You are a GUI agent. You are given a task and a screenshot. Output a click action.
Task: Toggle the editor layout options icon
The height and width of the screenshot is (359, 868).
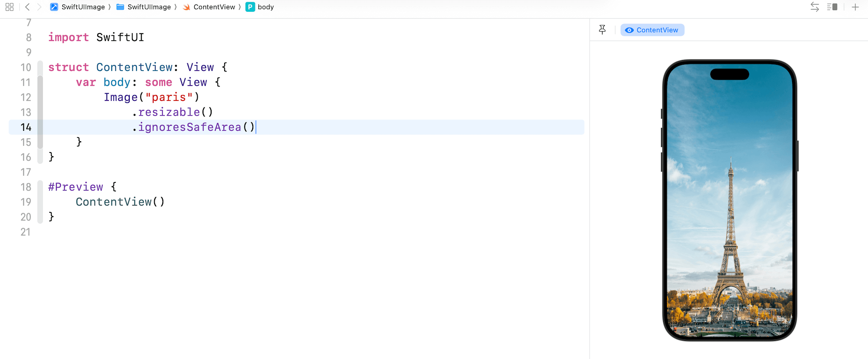[x=832, y=7]
